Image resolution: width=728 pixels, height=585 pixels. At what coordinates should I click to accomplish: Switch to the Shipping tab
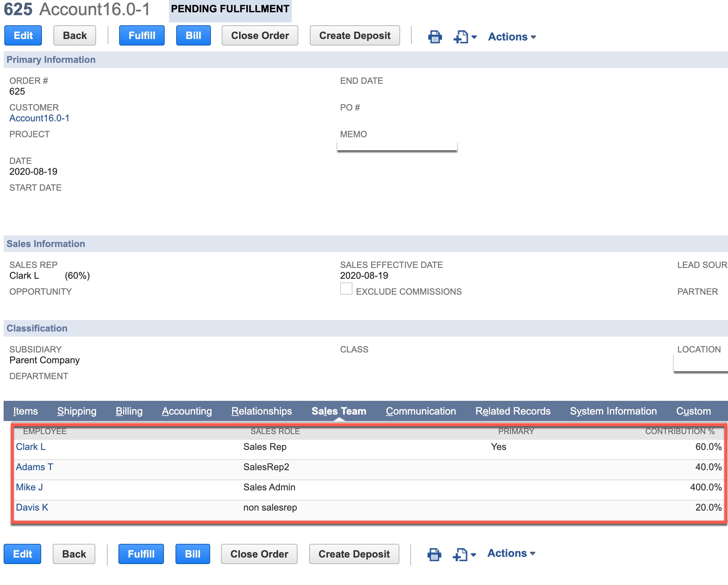(x=77, y=411)
